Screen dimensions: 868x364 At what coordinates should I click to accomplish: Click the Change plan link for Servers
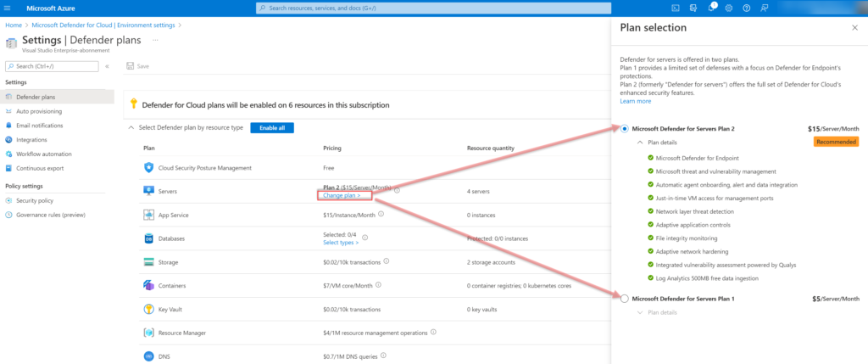point(342,195)
